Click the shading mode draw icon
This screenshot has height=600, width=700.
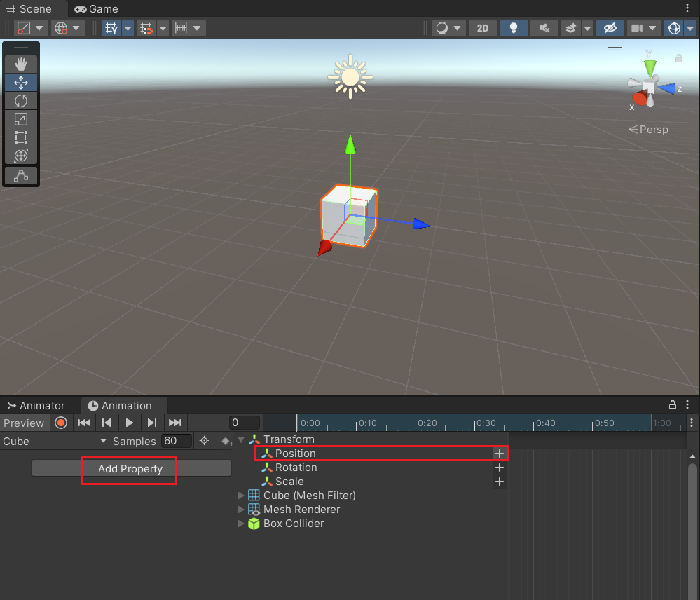coord(24,28)
